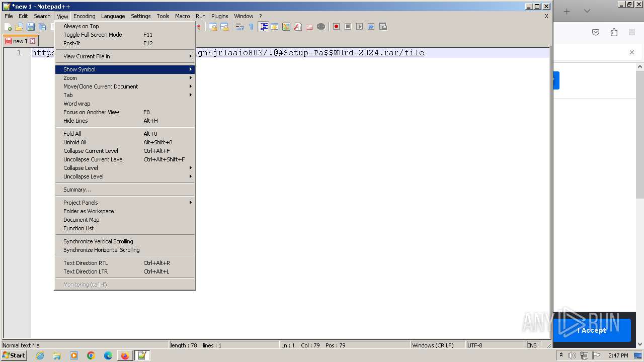Click the Save toolbar icon
This screenshot has width=644, height=362.
[31, 27]
